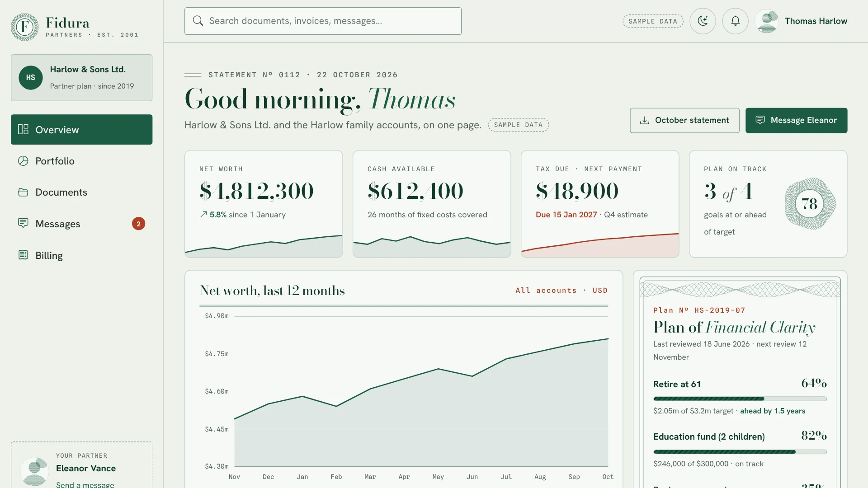Focus the search documents field
868x488 pixels.
click(x=323, y=21)
